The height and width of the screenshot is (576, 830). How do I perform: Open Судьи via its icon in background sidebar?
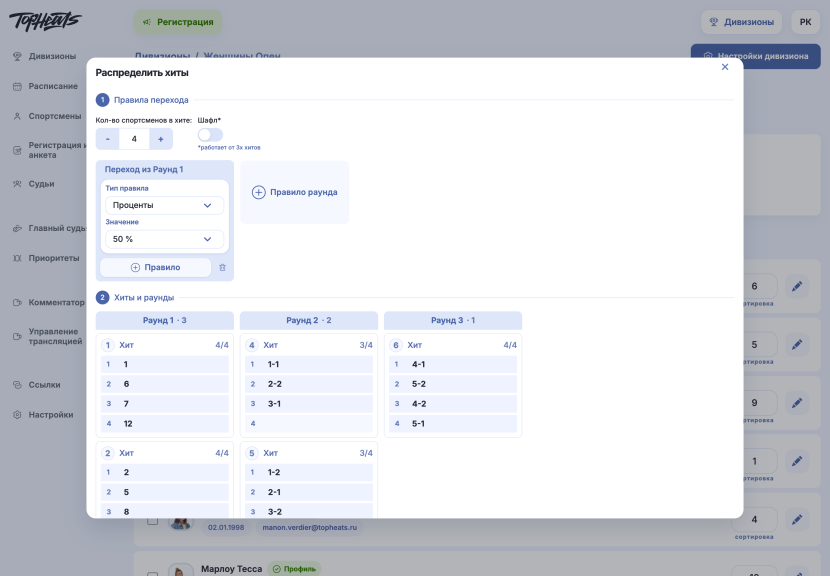(x=17, y=184)
